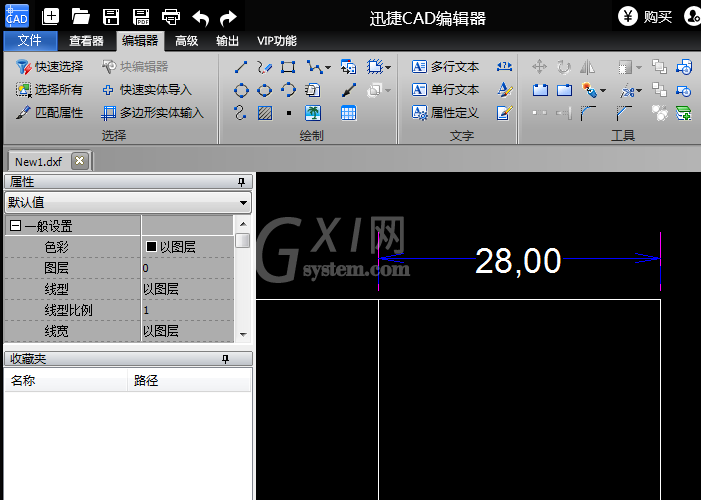Undo the last action
The width and height of the screenshot is (701, 500).
pyautogui.click(x=200, y=18)
